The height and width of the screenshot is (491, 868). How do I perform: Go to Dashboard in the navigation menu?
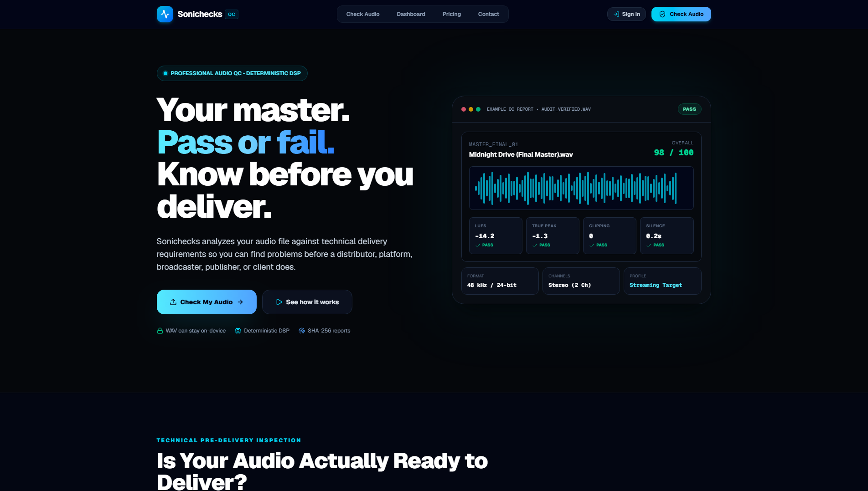click(x=411, y=14)
